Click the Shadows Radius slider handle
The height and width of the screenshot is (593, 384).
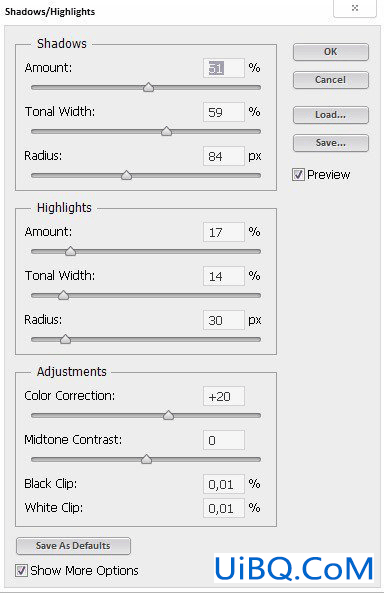(126, 175)
